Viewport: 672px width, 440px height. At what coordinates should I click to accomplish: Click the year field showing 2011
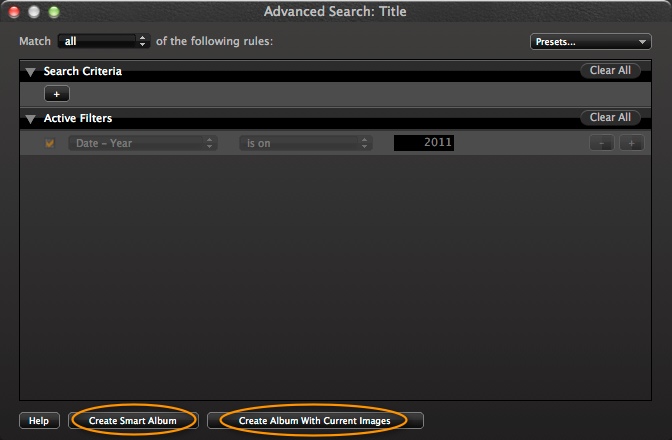coord(424,143)
